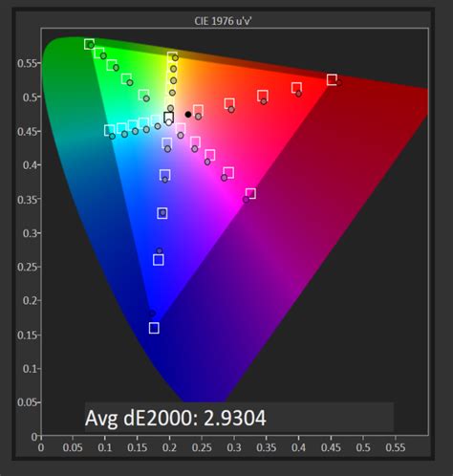Click the 0.1 label on the vertical axis

[30, 368]
